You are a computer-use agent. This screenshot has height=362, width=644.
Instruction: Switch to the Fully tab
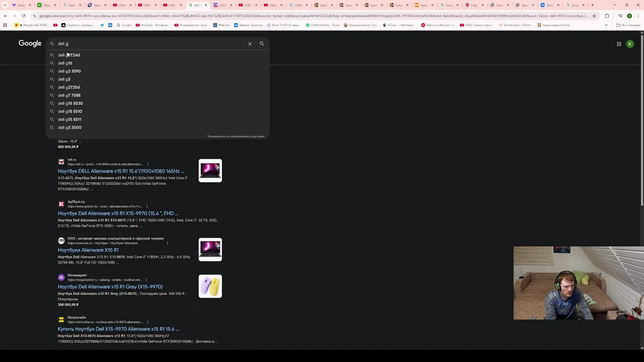pyautogui.click(x=475, y=5)
